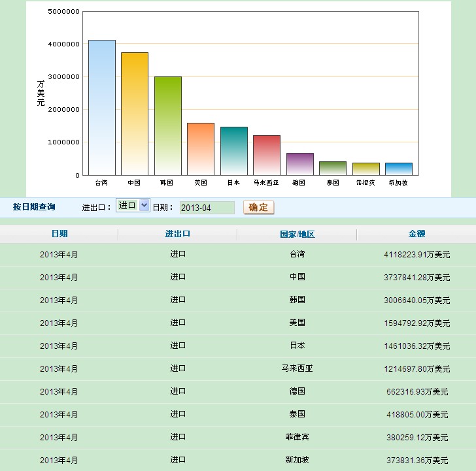
Task: Click the amount 373831.36万美元
Action: 417,461
